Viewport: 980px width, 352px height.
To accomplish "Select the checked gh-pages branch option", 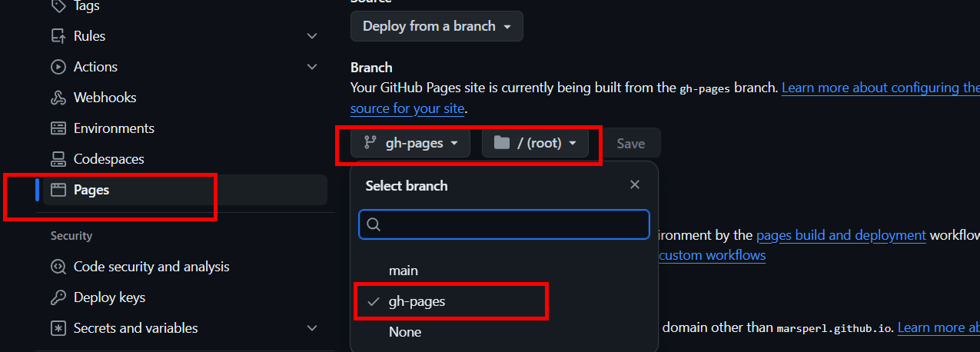I will pyautogui.click(x=417, y=301).
